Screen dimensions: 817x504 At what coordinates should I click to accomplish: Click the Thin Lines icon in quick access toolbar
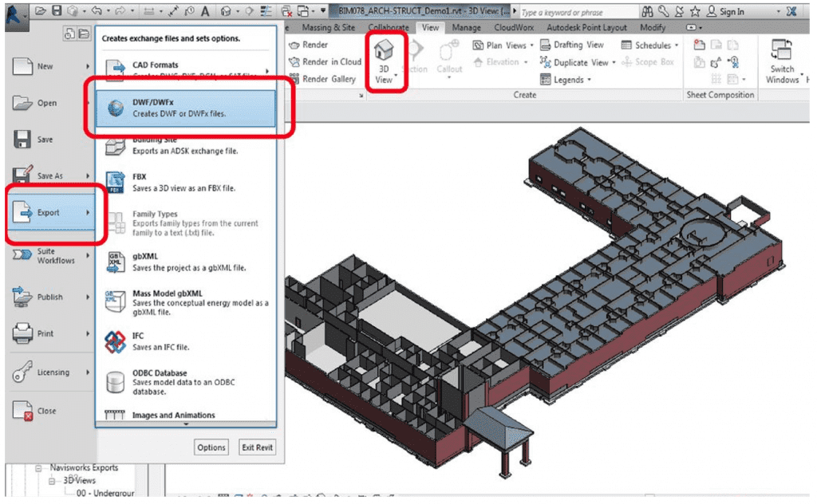(266, 11)
